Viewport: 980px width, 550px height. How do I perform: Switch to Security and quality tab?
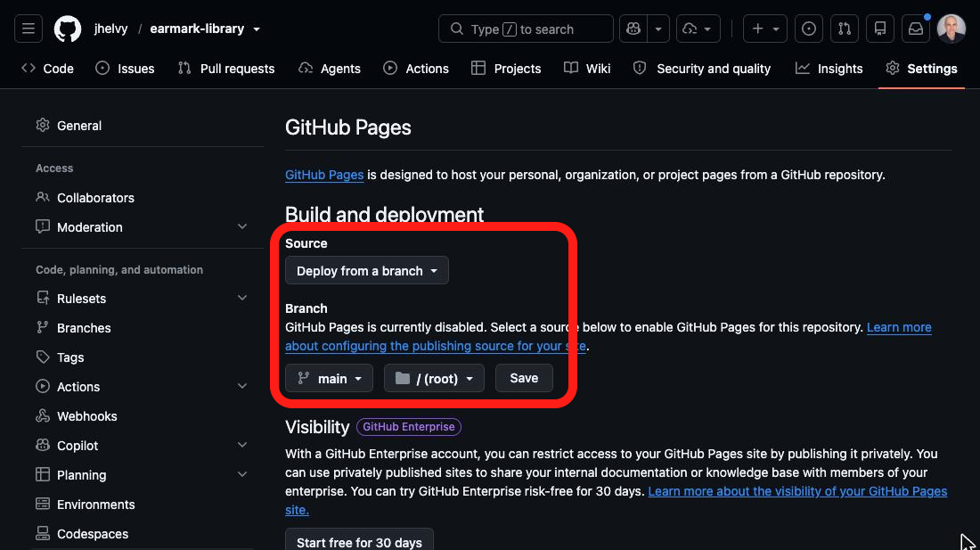tap(702, 68)
